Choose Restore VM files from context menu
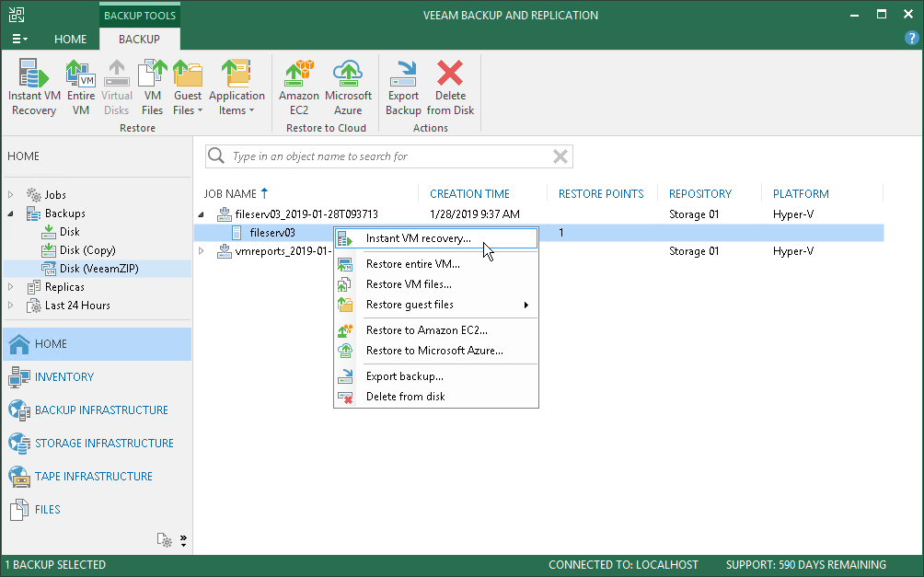Viewport: 924px width, 577px height. (x=436, y=284)
